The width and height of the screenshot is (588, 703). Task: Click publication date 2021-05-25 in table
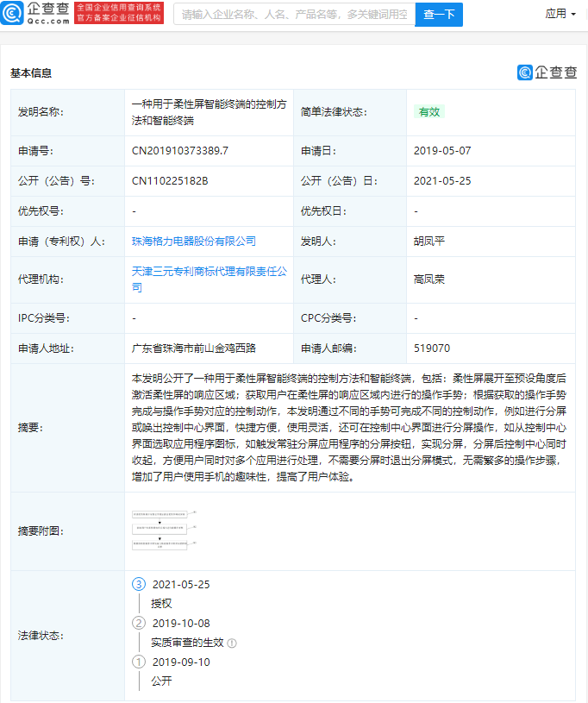(x=442, y=180)
